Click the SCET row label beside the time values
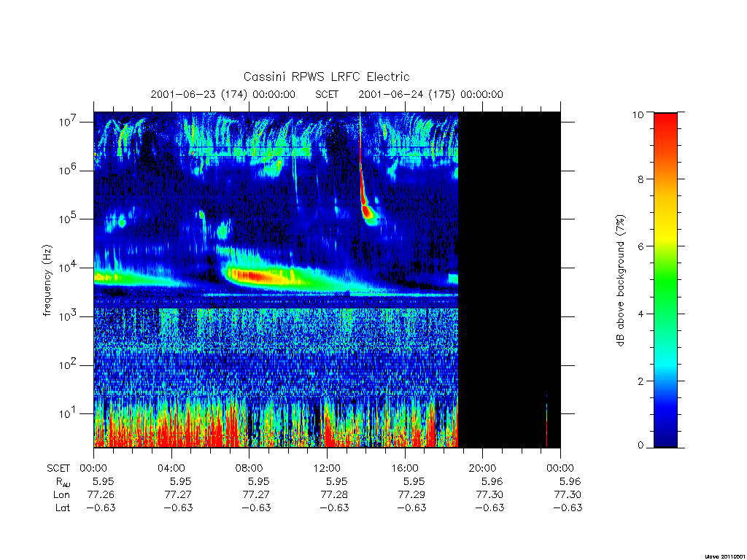 pyautogui.click(x=58, y=468)
